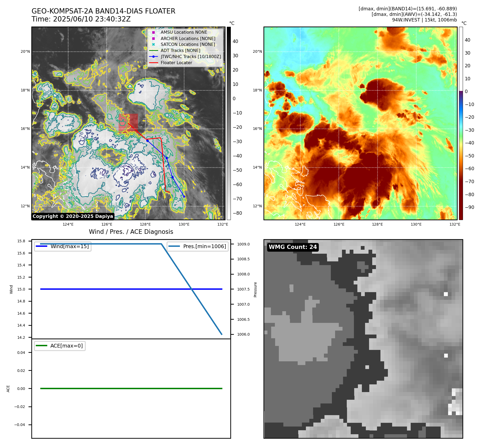Click the -80 tick on grayscale colorbar

[237, 213]
